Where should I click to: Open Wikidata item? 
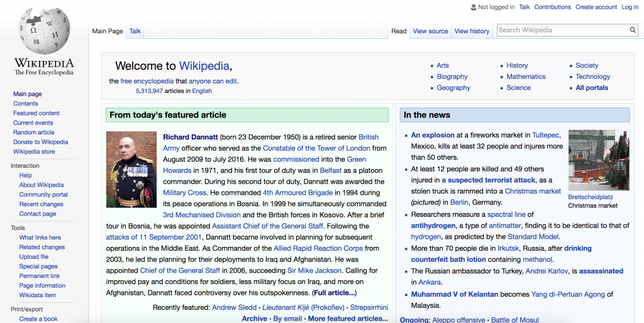[38, 295]
